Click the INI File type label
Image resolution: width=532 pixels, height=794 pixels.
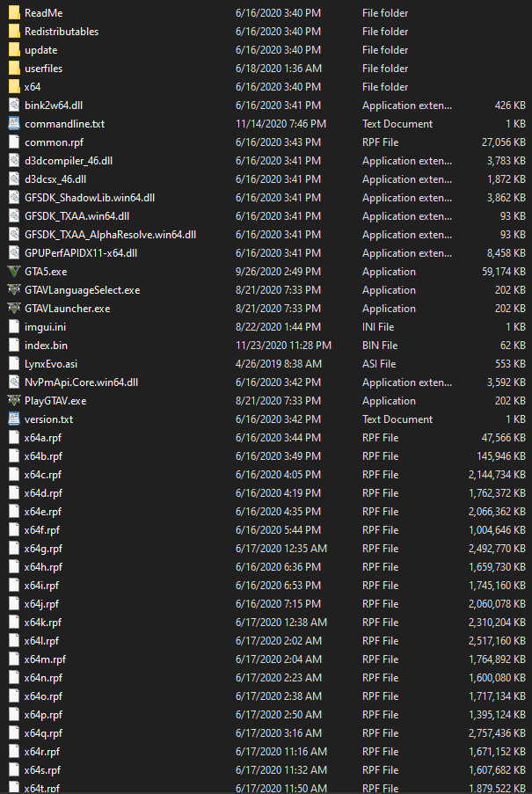coord(378,326)
